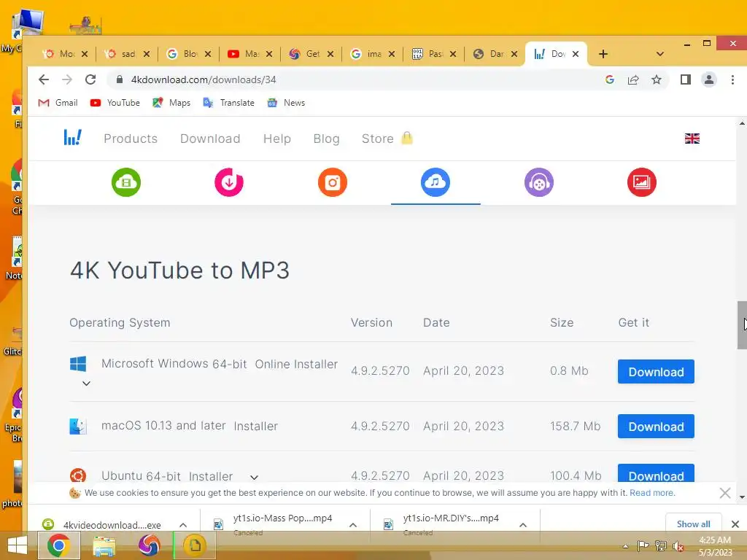
Task: Close the 'Blo' Google tab
Action: tap(208, 54)
